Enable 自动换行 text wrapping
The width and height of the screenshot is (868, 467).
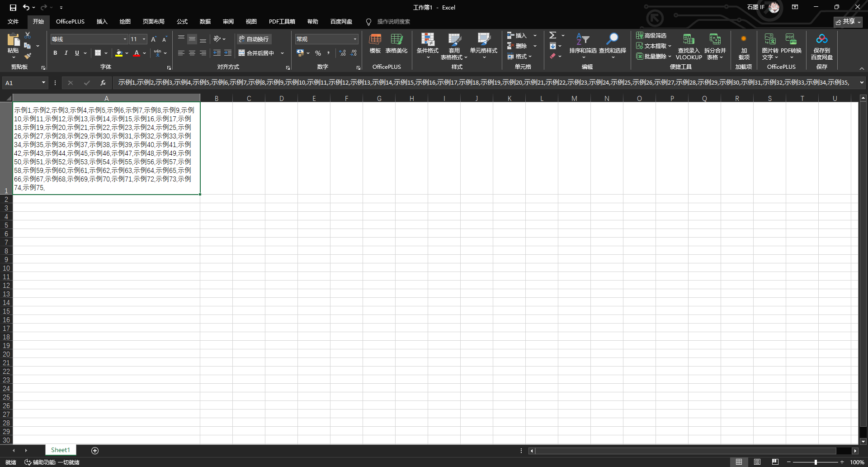[255, 39]
